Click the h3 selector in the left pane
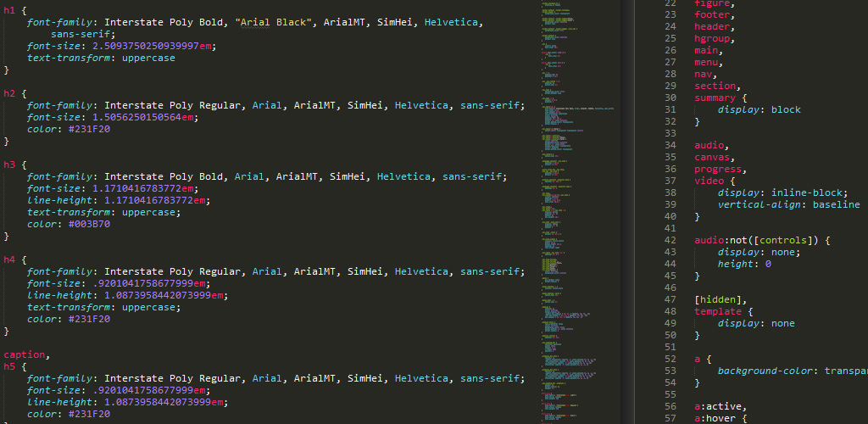This screenshot has width=868, height=424. 10,165
